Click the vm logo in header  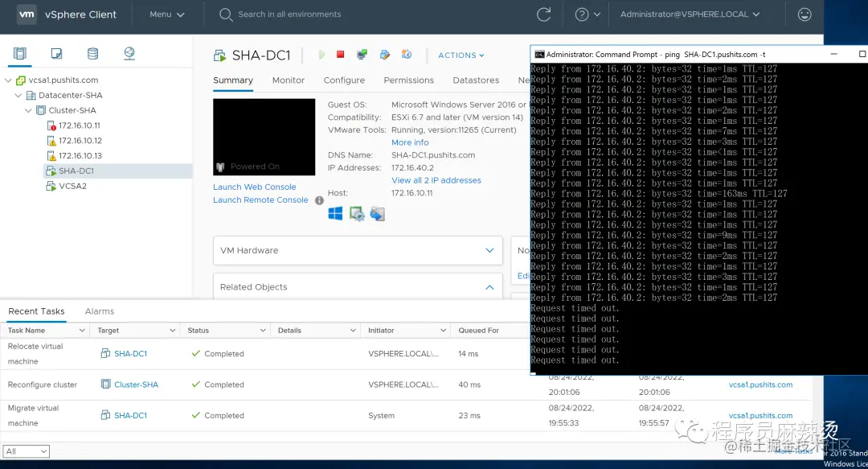(27, 14)
